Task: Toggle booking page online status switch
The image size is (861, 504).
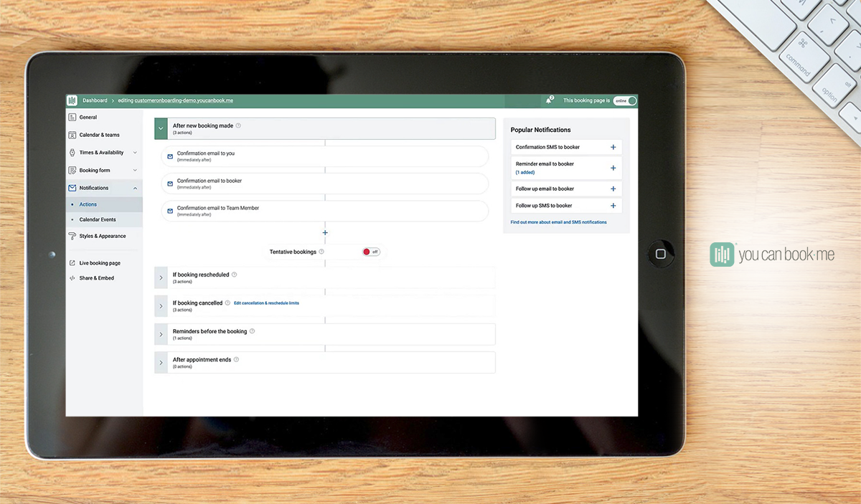Action: pos(624,100)
